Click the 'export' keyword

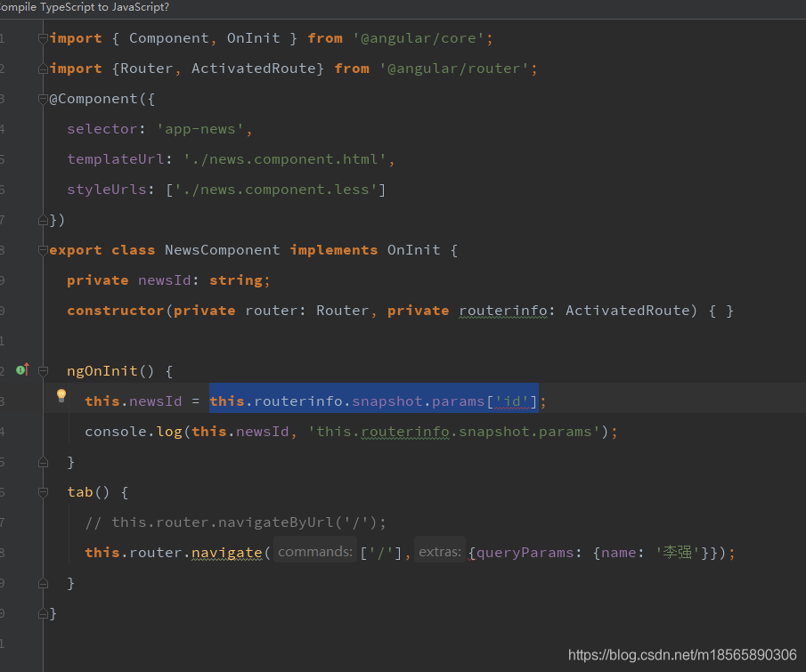pyautogui.click(x=76, y=250)
